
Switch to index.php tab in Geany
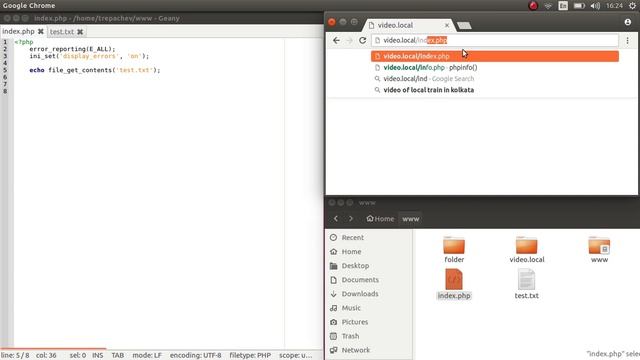(x=18, y=31)
